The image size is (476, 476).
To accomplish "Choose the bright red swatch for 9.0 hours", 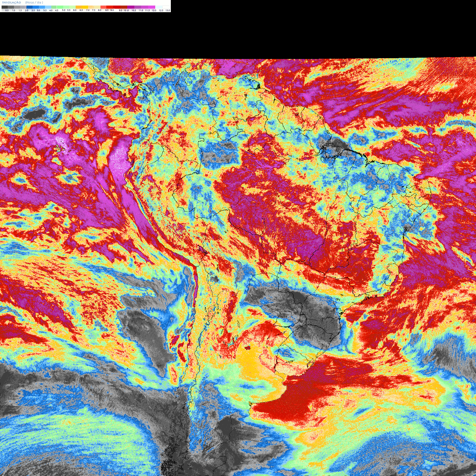I will tap(110, 7).
